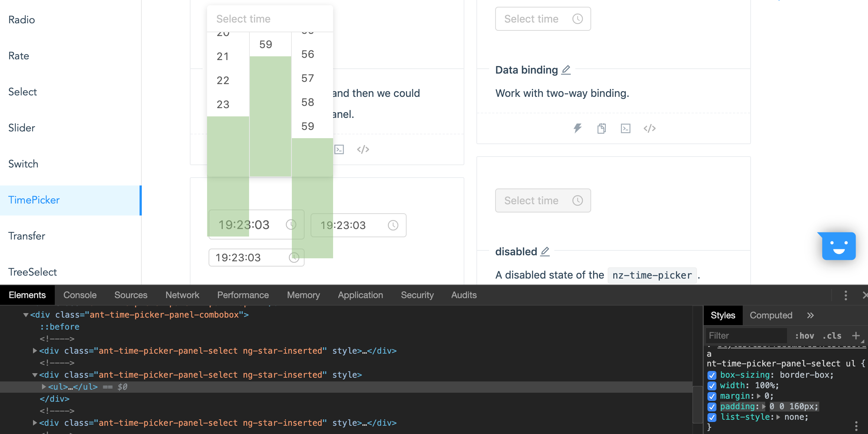Edit the disabled section title via pencil icon
This screenshot has width=868, height=434.
pyautogui.click(x=545, y=251)
